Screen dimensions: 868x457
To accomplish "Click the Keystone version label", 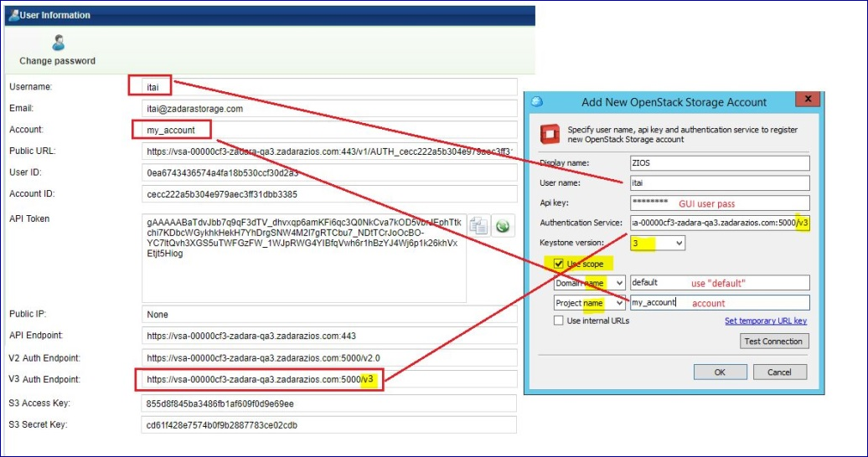I will (x=572, y=243).
